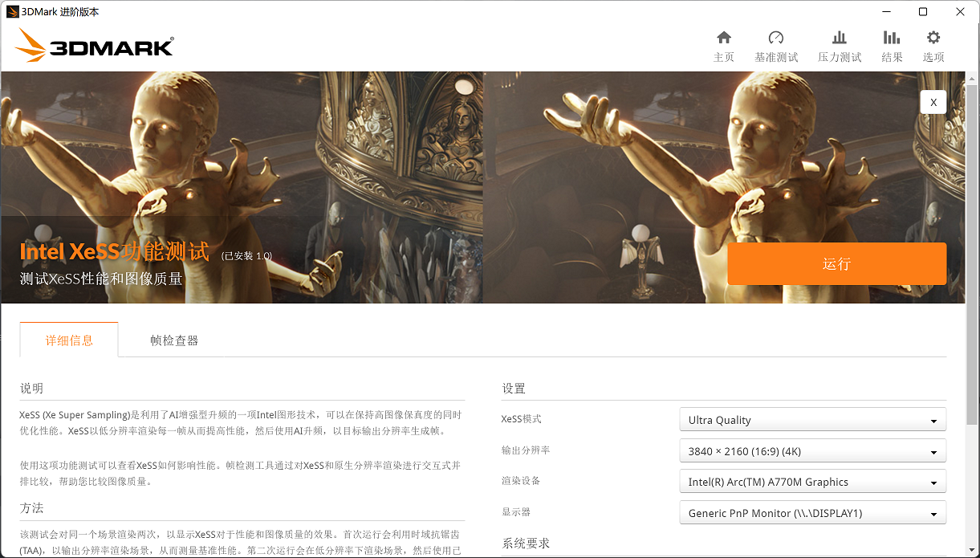Click the 设置 section heading
Image resolution: width=980 pixels, height=558 pixels.
tap(514, 389)
